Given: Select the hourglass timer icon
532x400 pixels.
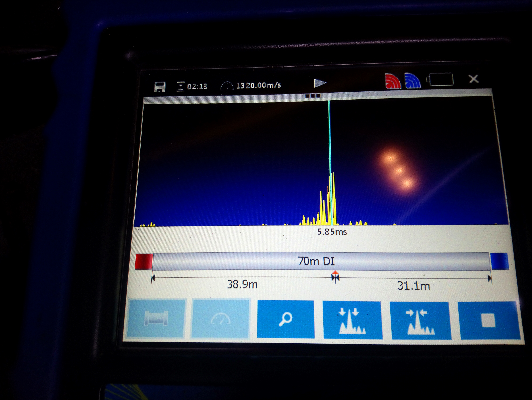Looking at the screenshot, I should tap(180, 86).
